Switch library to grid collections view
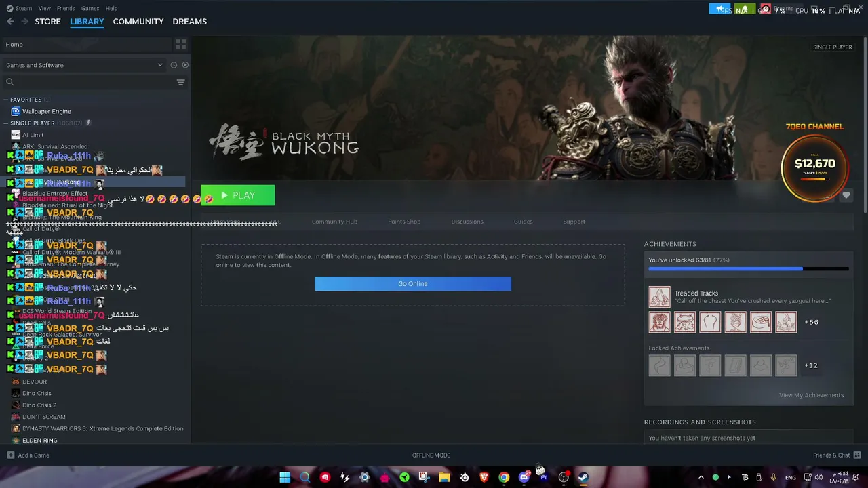 (x=180, y=44)
